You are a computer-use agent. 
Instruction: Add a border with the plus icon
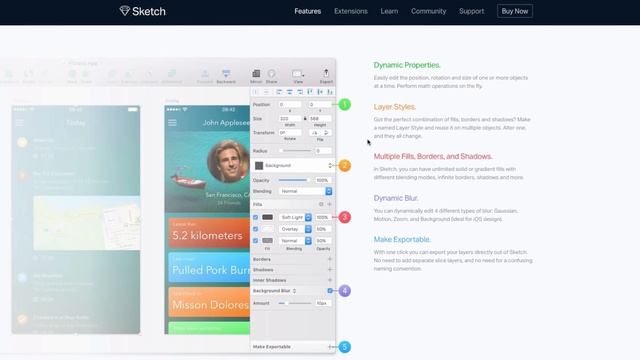(330, 259)
